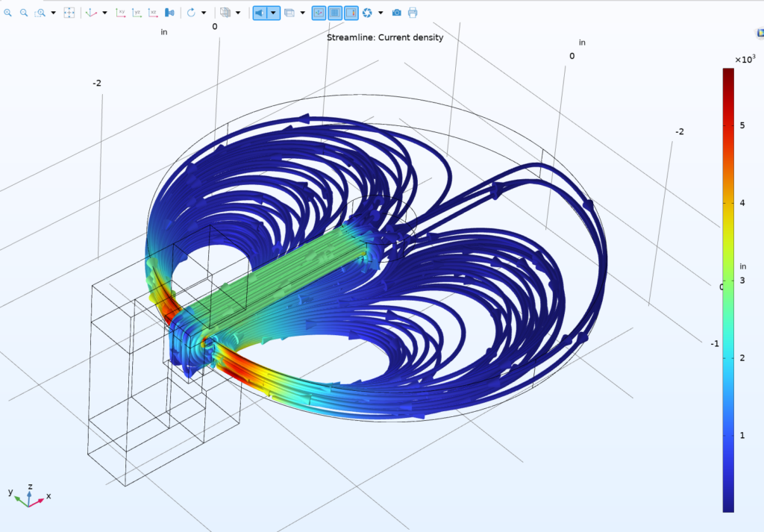Click the default 3D view axes icon
The width and height of the screenshot is (764, 532).
[x=91, y=13]
